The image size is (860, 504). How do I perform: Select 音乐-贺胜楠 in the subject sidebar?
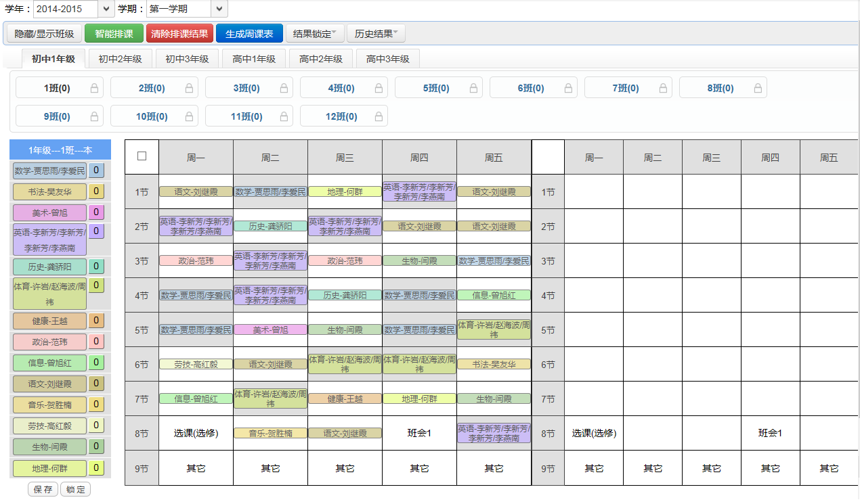[x=49, y=405]
